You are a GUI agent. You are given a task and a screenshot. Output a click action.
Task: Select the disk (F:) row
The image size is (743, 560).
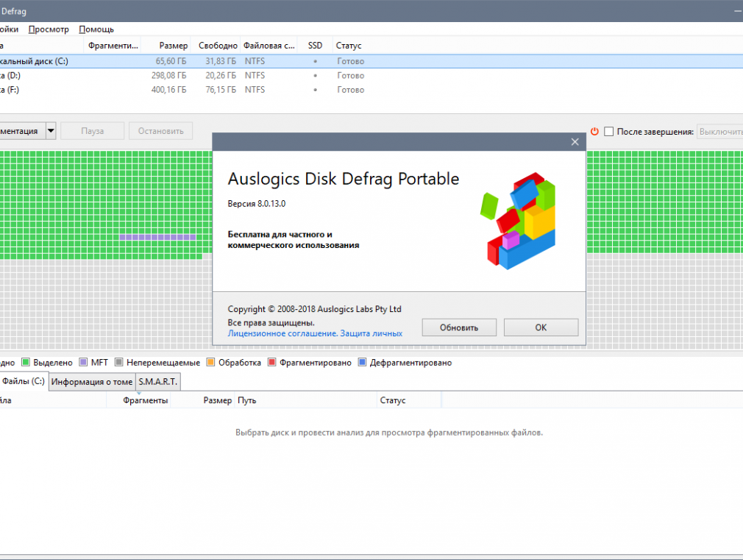click(x=371, y=90)
